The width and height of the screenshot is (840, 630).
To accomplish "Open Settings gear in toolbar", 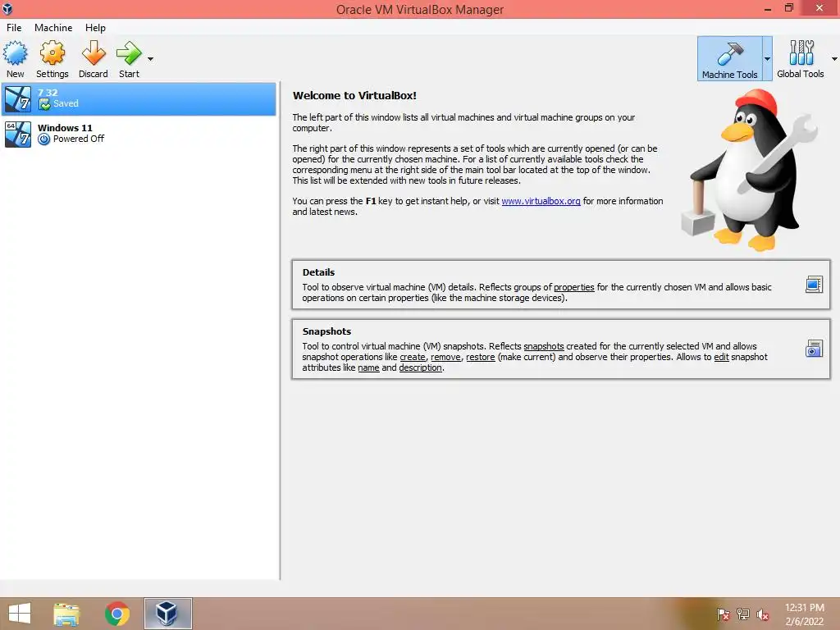I will (52, 59).
